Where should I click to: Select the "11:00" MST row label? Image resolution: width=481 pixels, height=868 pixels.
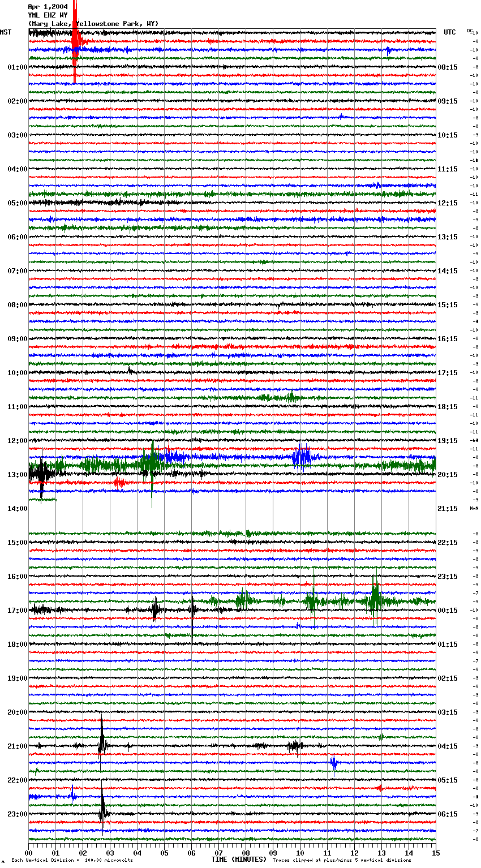(x=18, y=407)
